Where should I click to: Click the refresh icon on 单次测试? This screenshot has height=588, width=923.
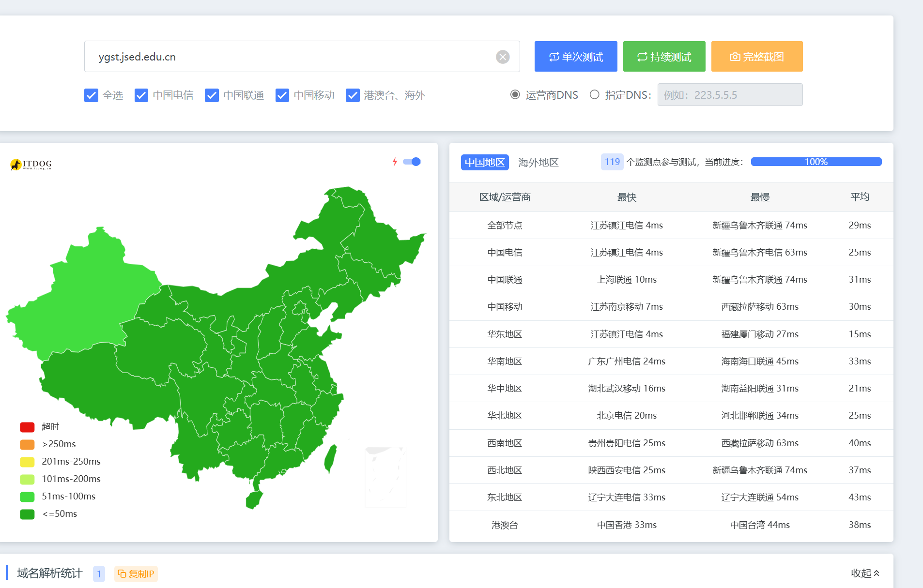[x=554, y=57]
